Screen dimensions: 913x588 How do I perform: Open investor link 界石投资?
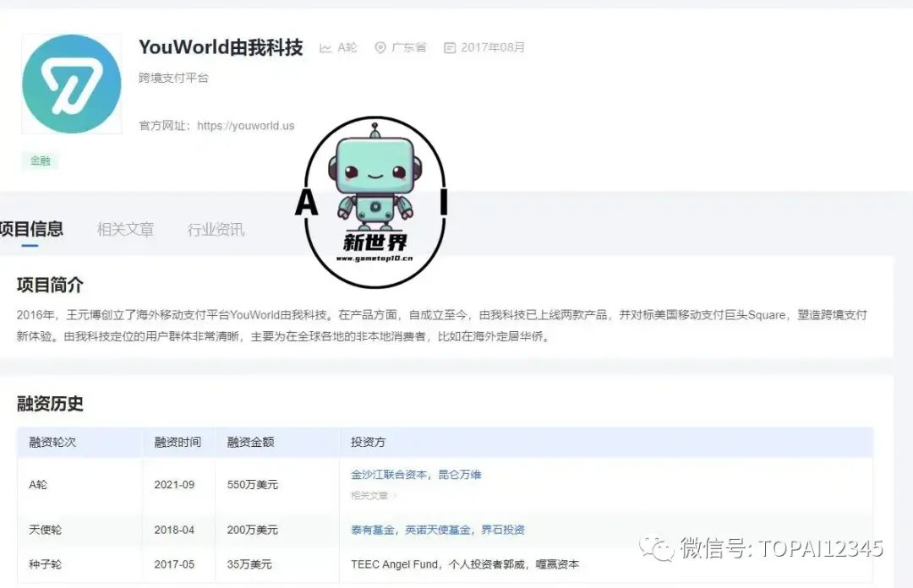(503, 530)
